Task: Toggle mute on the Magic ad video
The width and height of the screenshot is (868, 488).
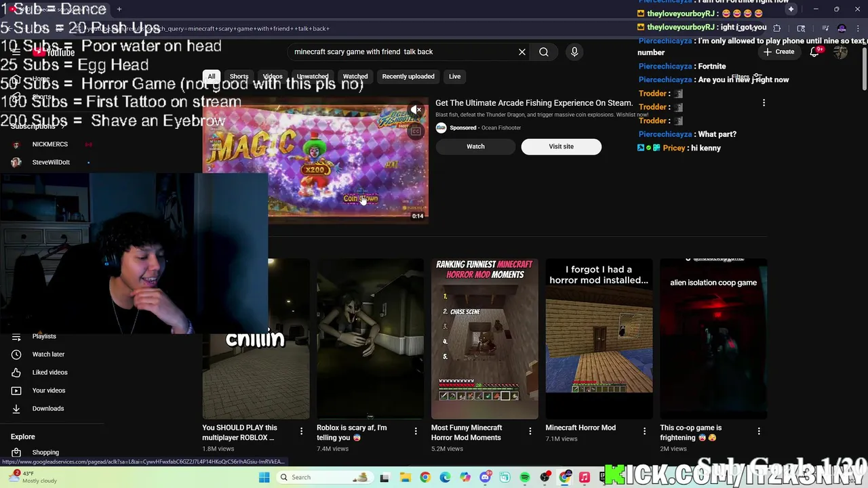Action: tap(416, 110)
